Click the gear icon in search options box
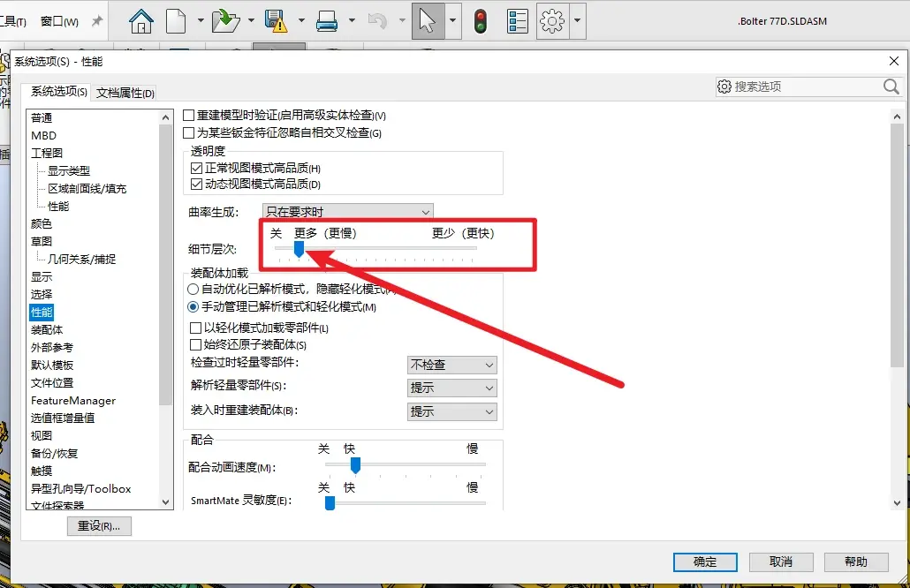910x588 pixels. coord(724,87)
